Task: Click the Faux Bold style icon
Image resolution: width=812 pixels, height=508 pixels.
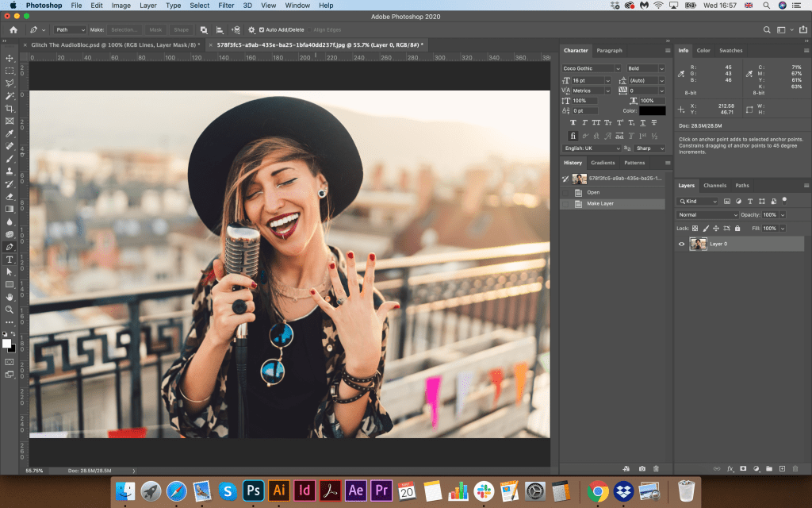Action: (573, 123)
